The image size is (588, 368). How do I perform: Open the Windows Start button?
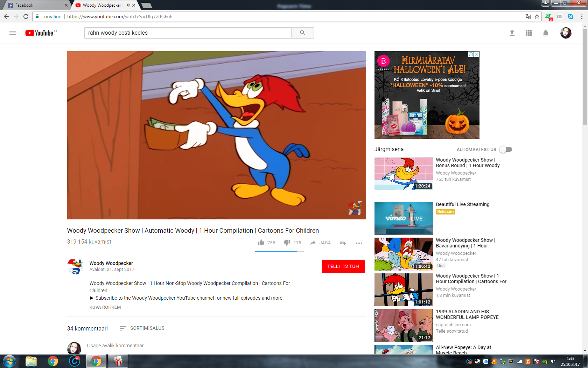tap(9, 361)
